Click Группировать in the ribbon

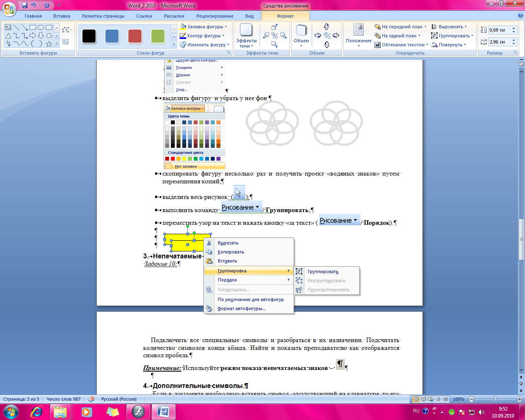click(x=452, y=36)
